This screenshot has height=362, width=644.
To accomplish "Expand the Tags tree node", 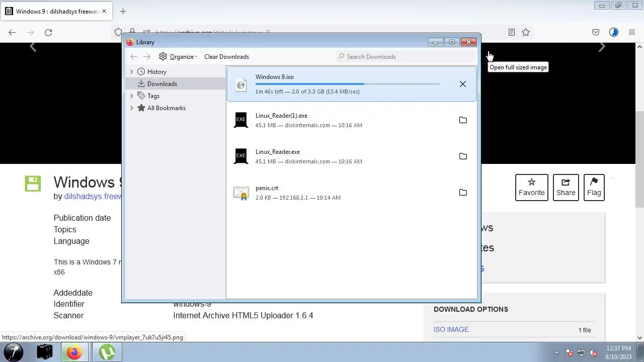I will (132, 96).
